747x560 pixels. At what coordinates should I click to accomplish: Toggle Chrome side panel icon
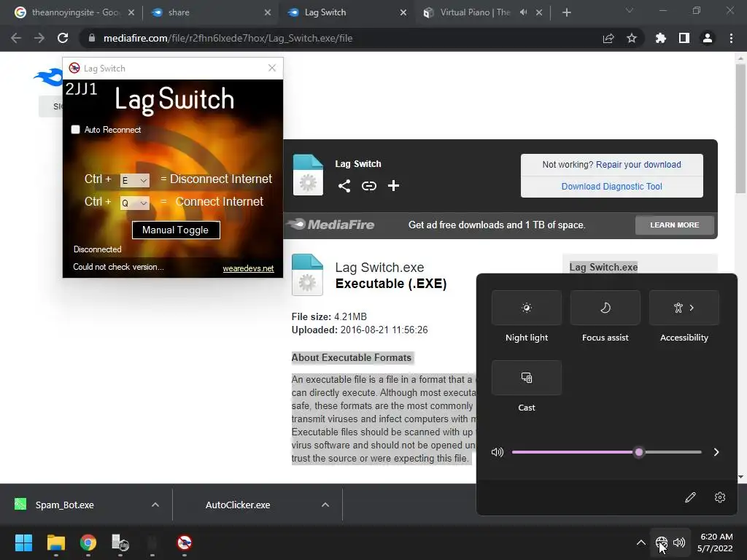point(684,38)
